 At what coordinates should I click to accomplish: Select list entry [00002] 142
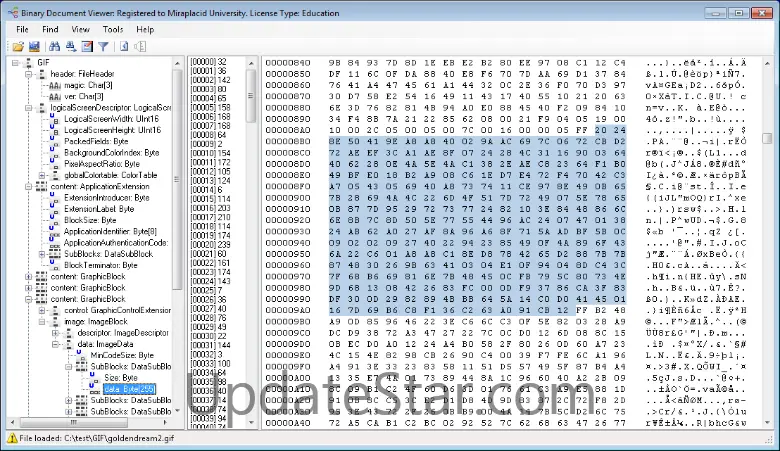click(210, 80)
